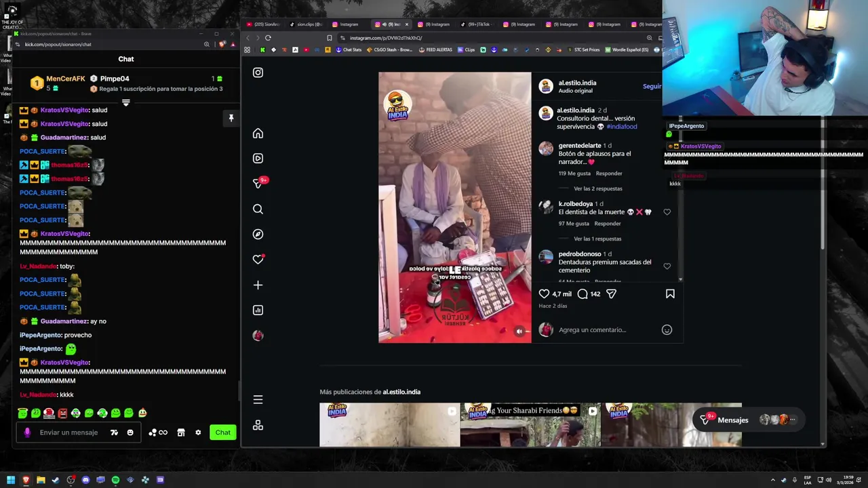Play the Instagram video post
Screen dimensions: 868x488
click(x=455, y=207)
